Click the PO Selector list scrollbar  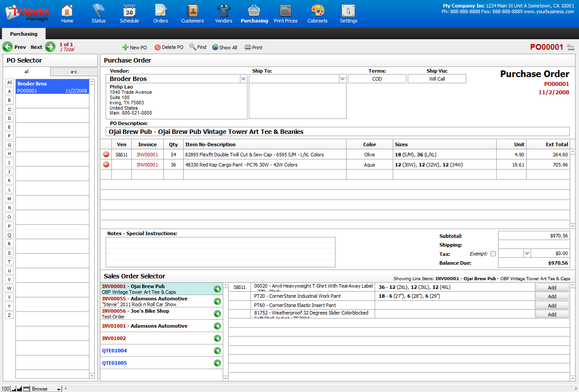point(92,228)
